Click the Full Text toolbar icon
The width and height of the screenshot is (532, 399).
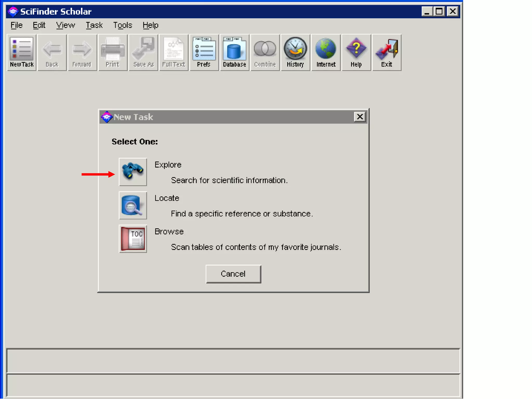tap(174, 52)
